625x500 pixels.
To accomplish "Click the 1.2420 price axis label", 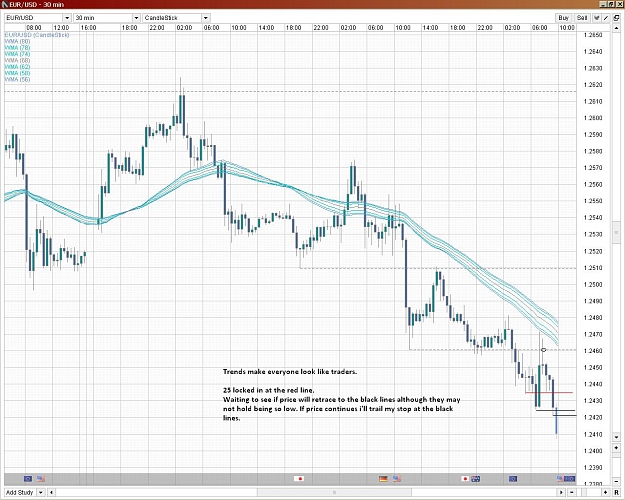I will pos(593,417).
